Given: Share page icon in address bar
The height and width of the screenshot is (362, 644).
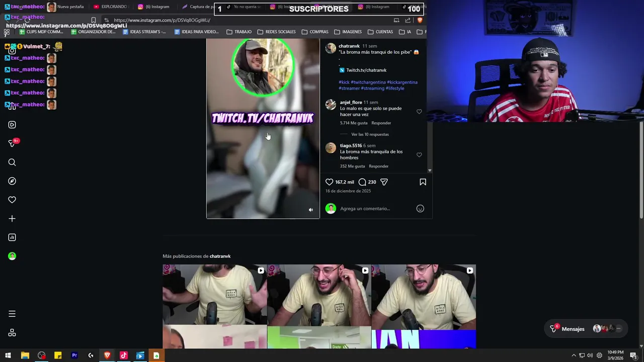Looking at the screenshot, I should click(408, 20).
